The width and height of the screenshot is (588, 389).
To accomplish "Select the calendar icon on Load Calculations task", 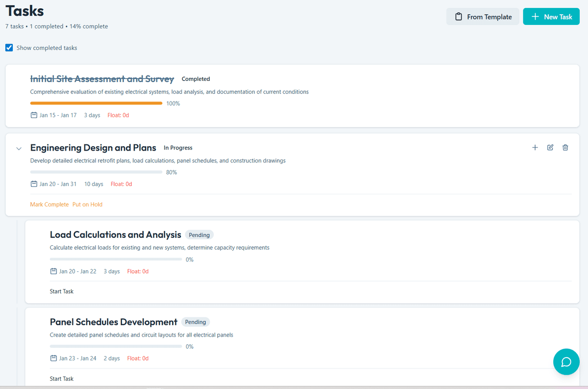I will 53,271.
